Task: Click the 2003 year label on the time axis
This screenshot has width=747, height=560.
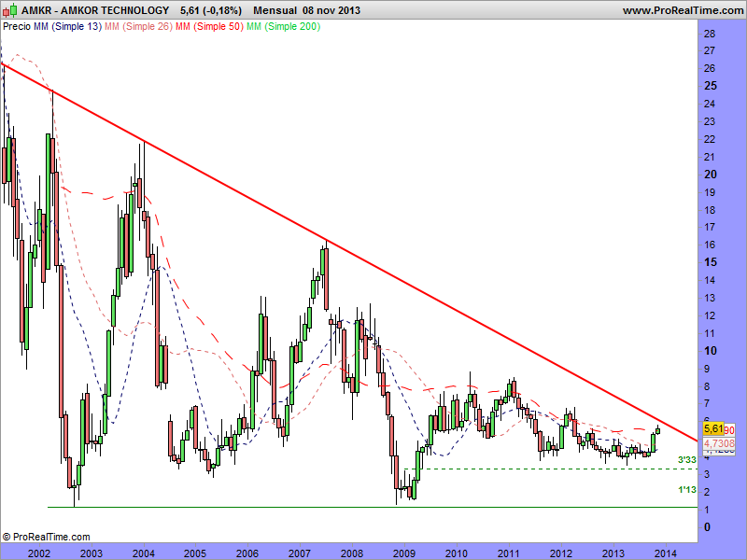Action: [x=91, y=553]
